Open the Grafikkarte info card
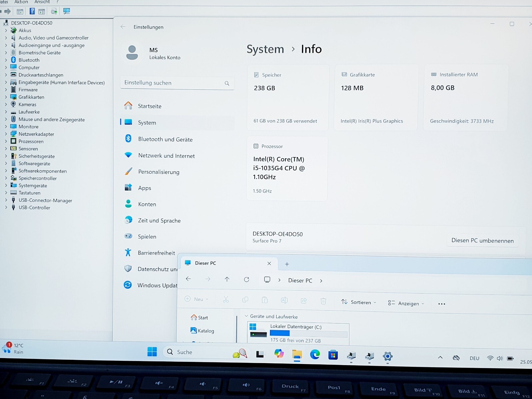This screenshot has height=399, width=532. click(x=376, y=97)
